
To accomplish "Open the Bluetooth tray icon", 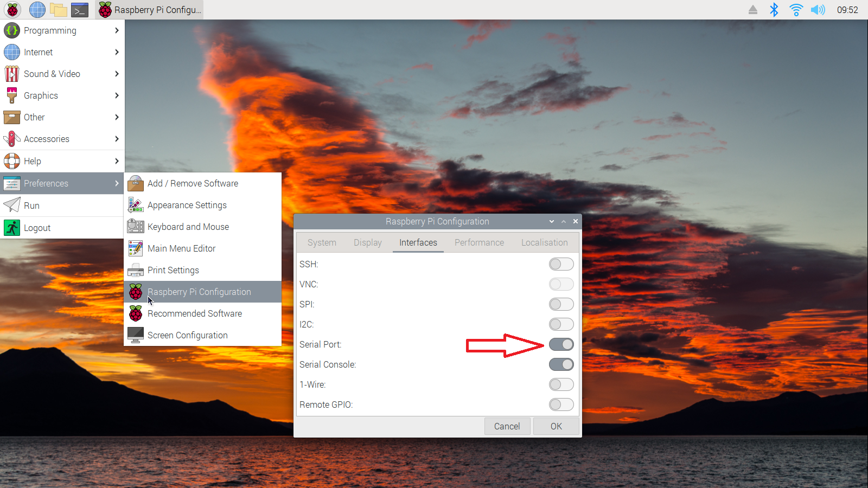I will (774, 10).
